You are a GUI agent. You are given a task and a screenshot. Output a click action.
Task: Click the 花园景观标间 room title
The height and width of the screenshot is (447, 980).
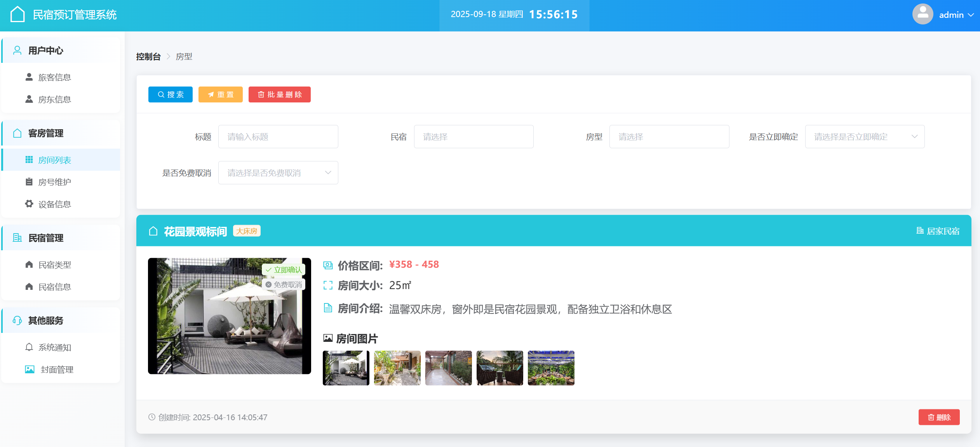point(195,231)
